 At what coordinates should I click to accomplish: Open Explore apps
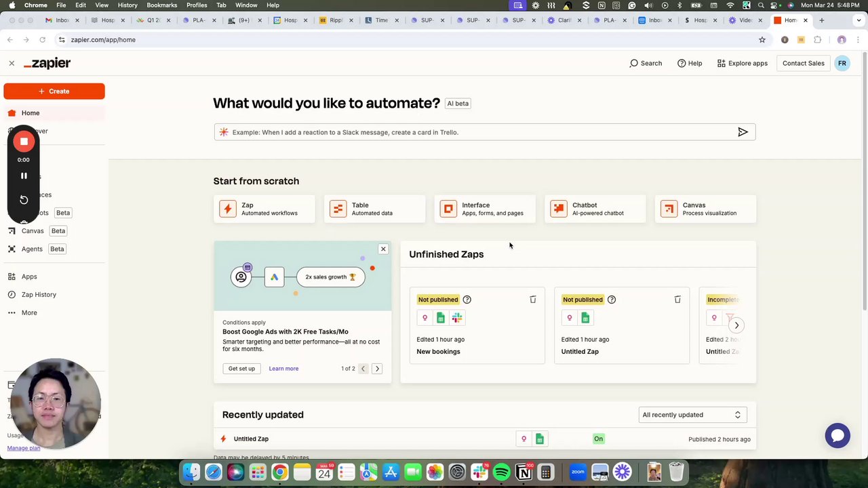pos(742,63)
